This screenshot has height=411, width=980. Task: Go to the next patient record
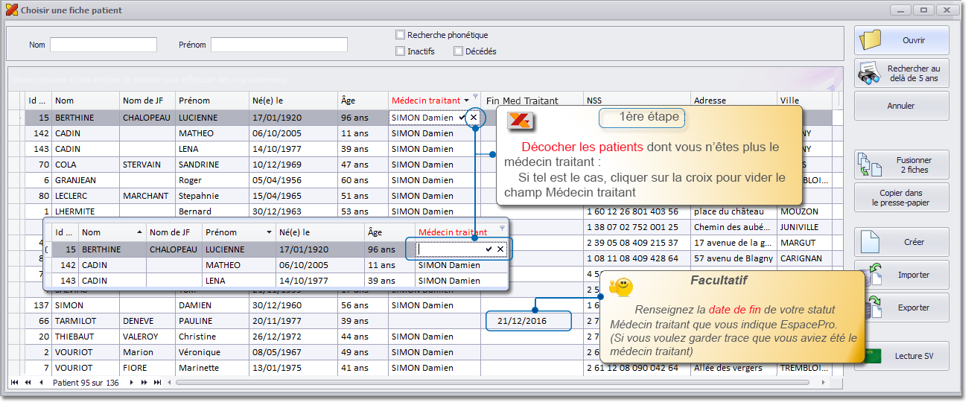click(132, 383)
